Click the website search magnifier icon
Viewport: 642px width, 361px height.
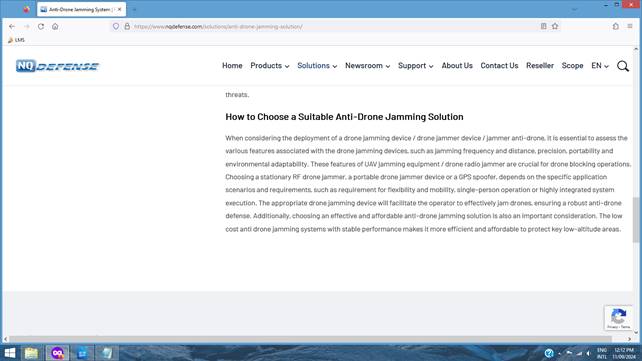coord(623,66)
